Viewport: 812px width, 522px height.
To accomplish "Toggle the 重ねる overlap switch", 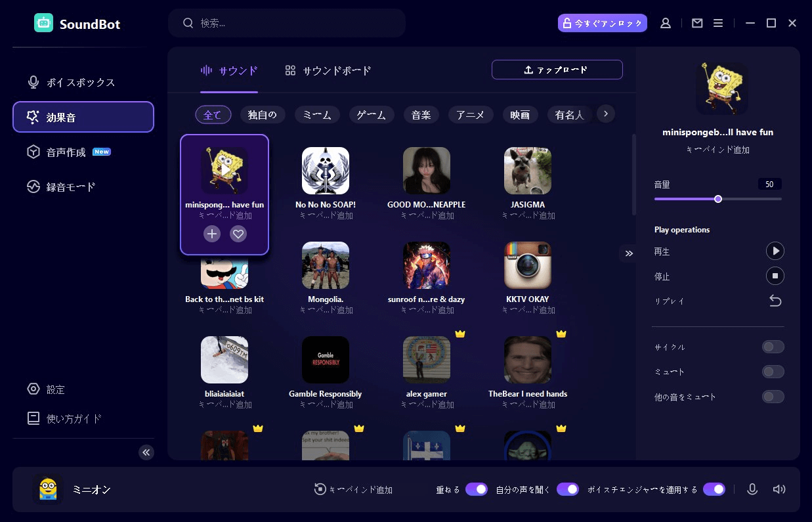I will 477,489.
